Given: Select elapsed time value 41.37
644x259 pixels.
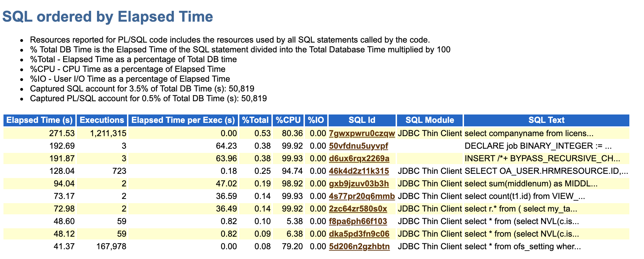Looking at the screenshot, I should tap(64, 246).
